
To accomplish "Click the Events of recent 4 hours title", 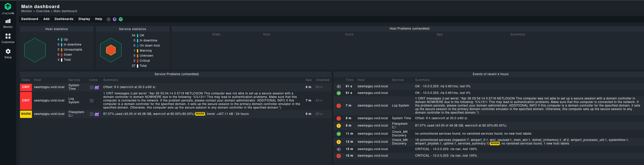I will [x=491, y=74].
